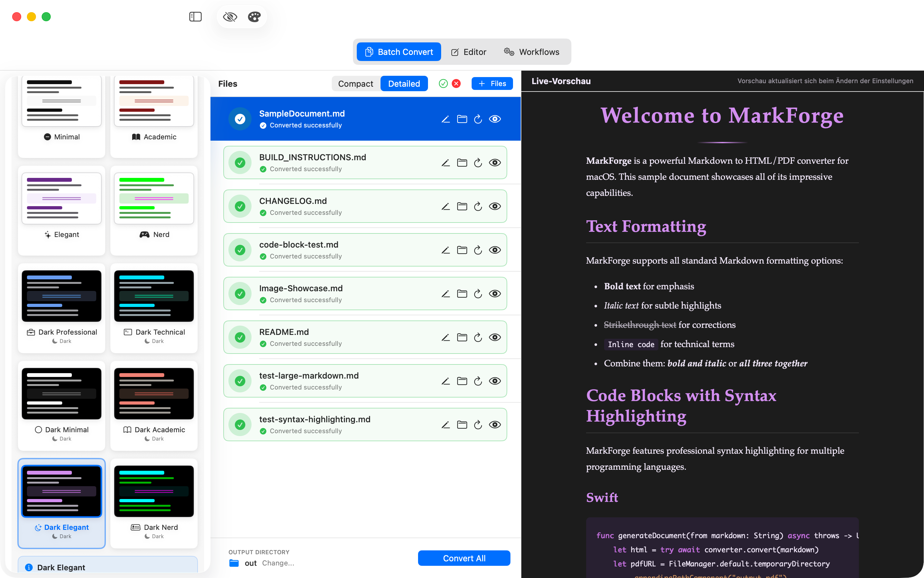Click the green select-all checkmark icon
This screenshot has width=924, height=578.
pos(443,83)
